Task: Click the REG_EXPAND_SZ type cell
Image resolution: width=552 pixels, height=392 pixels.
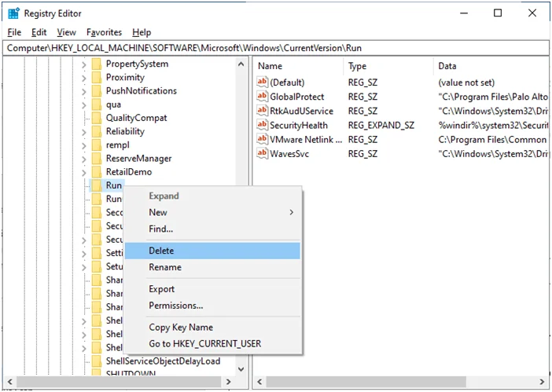Action: 381,125
